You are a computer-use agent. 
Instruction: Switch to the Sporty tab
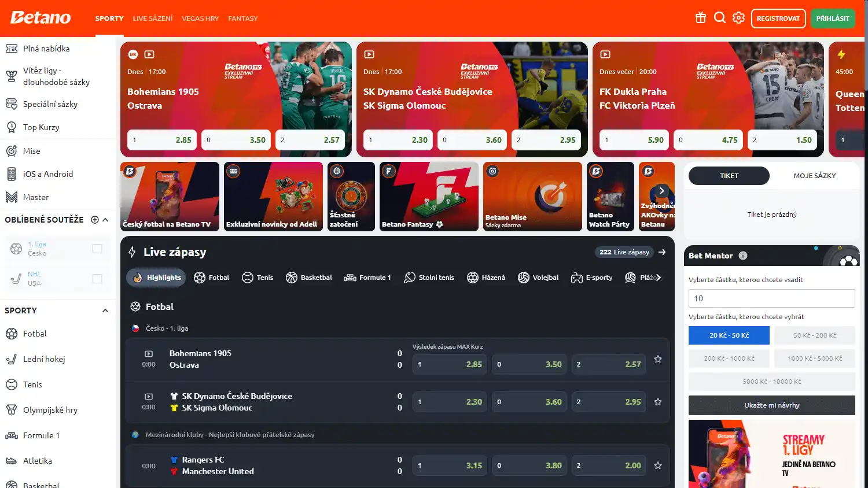point(109,19)
